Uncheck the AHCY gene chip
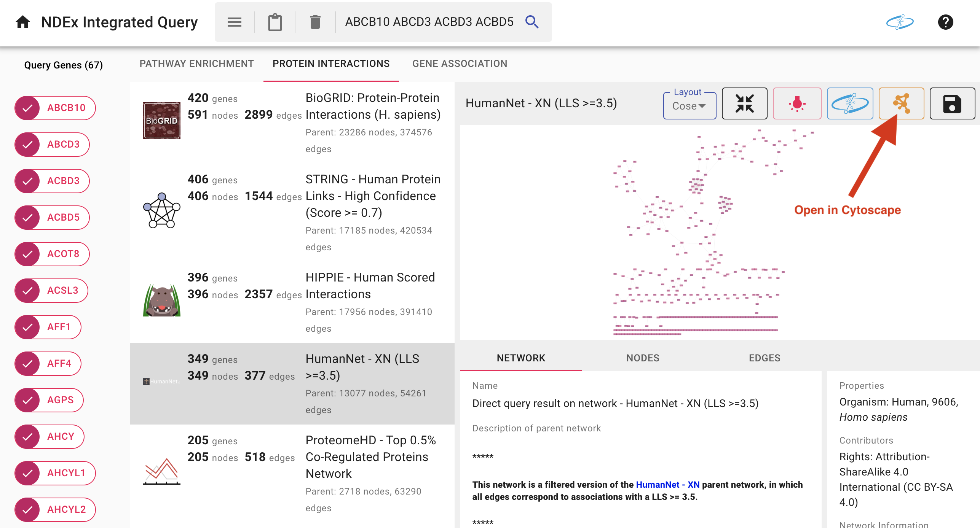Image resolution: width=980 pixels, height=528 pixels. [27, 437]
